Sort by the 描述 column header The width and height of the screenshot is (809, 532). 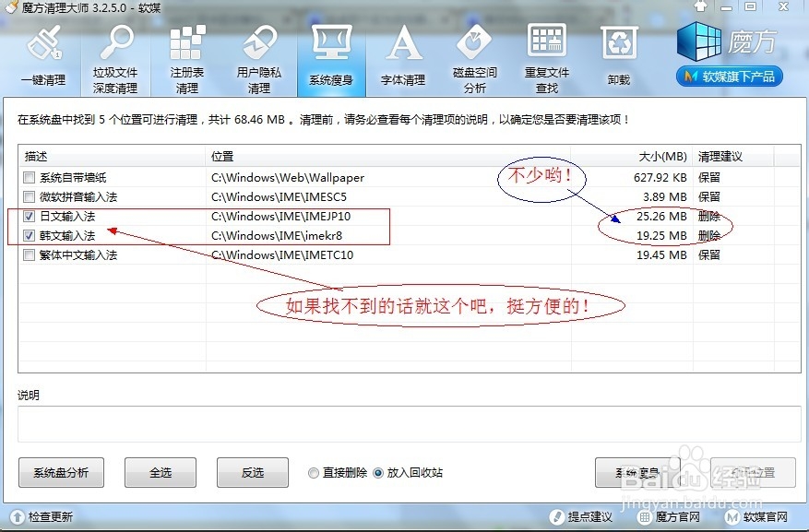[112, 156]
